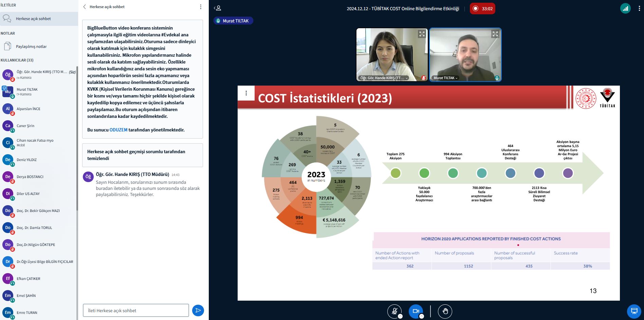Open Herkese açık sohbet chat
644x320 pixels.
click(39, 19)
